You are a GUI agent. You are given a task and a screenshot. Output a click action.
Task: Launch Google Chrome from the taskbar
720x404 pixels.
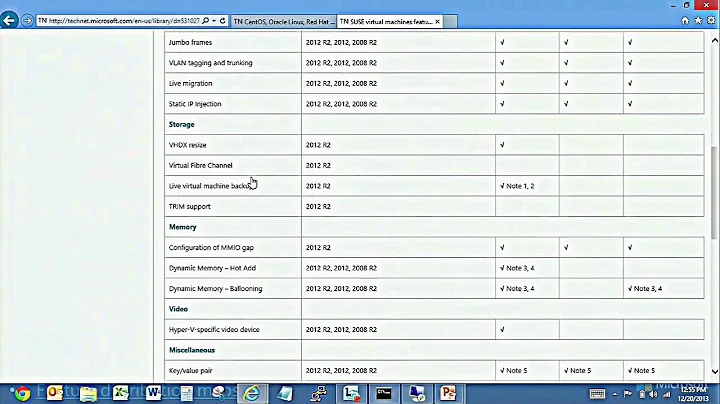click(x=22, y=393)
